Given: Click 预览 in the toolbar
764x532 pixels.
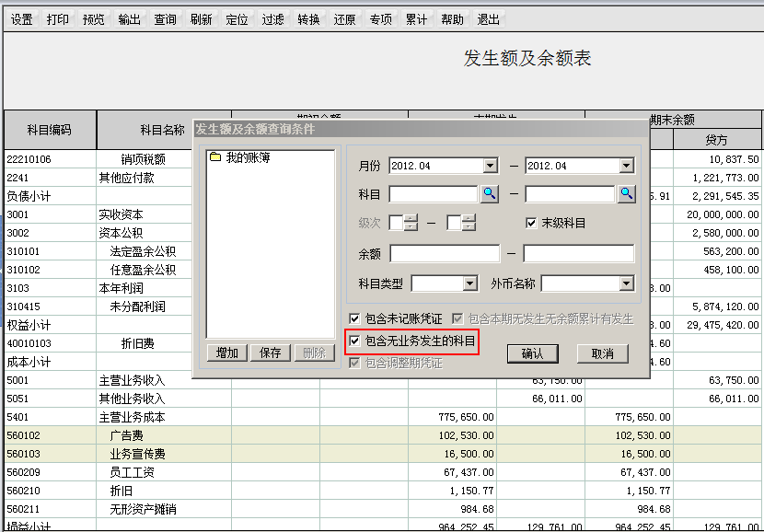Looking at the screenshot, I should 94,19.
